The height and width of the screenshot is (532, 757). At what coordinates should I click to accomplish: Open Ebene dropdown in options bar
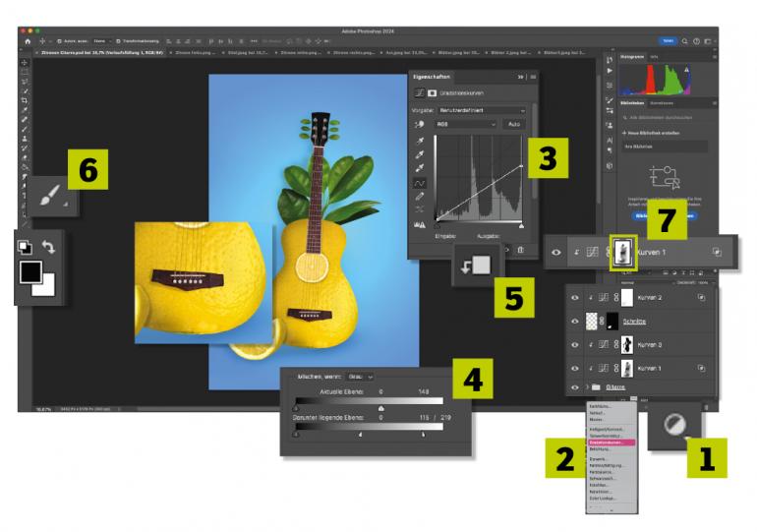pyautogui.click(x=102, y=41)
